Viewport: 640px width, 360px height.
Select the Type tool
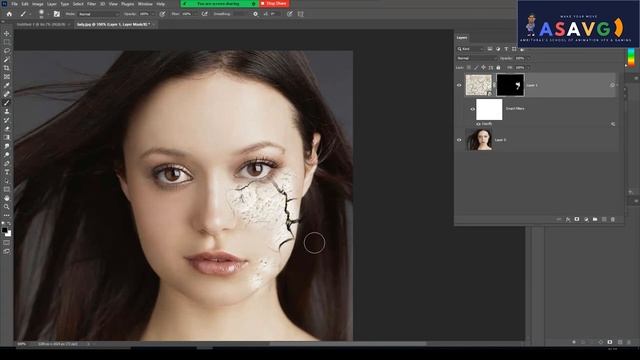[x=7, y=172]
